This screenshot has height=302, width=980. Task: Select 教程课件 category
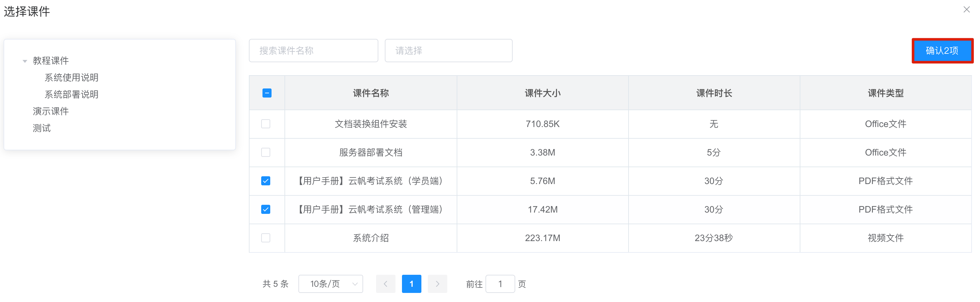(x=50, y=61)
